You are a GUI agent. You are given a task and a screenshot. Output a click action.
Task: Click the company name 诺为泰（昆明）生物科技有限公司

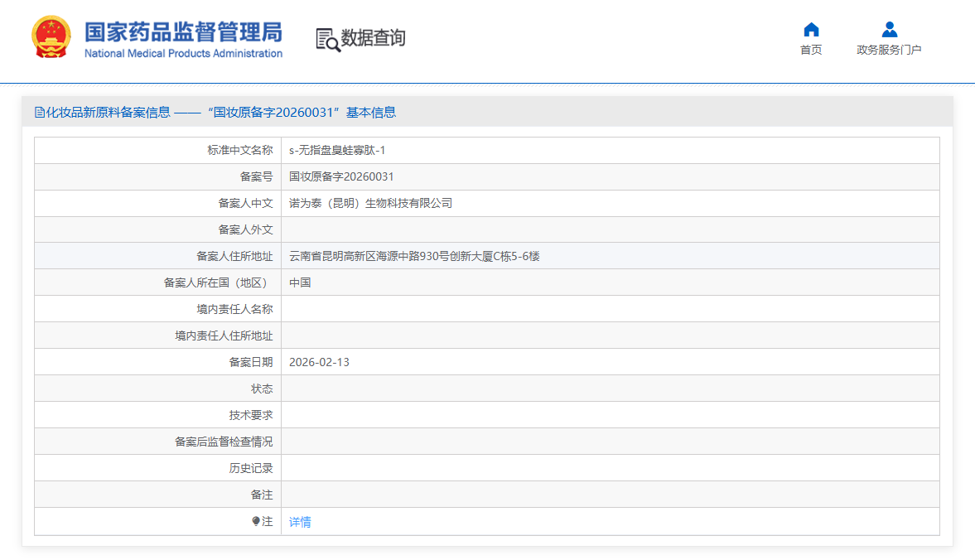pos(370,203)
